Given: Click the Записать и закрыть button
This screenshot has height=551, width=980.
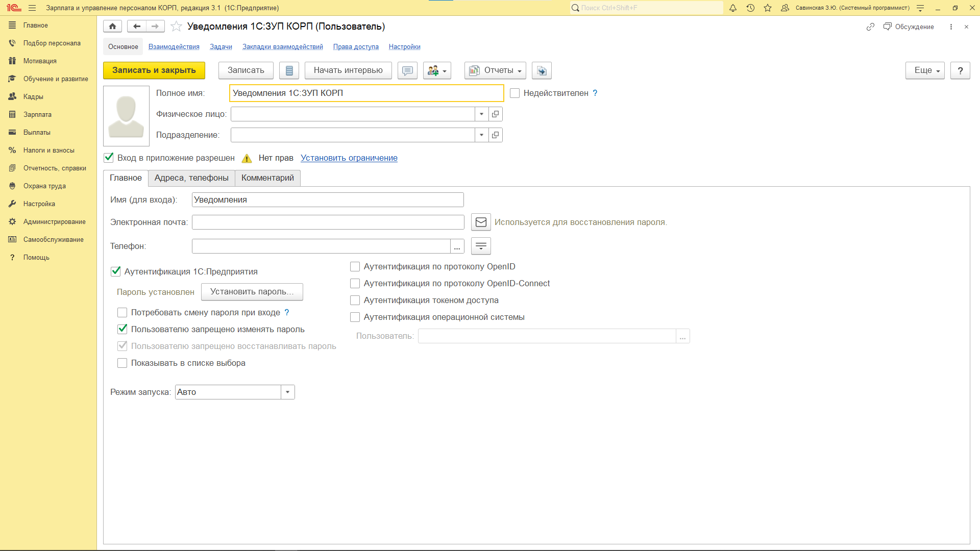Looking at the screenshot, I should tap(154, 71).
